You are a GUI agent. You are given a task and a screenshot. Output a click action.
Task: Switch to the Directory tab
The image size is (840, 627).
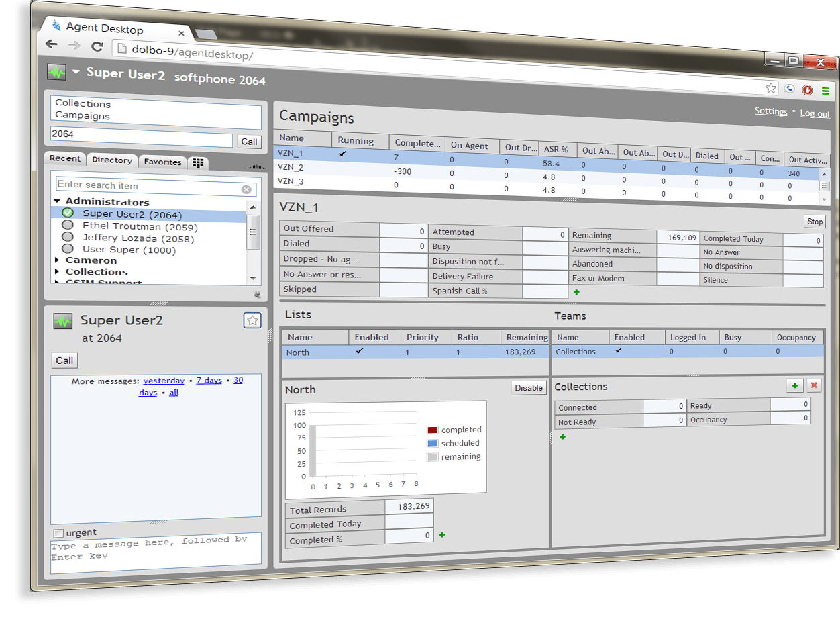(x=112, y=160)
